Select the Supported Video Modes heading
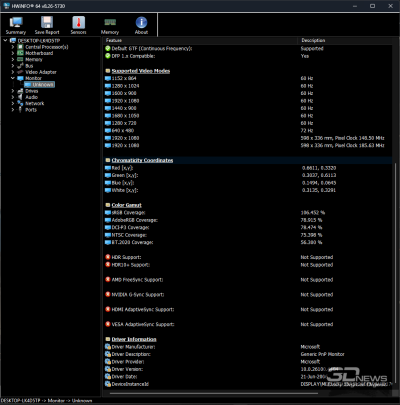Screen dimensions: 400x405 click(141, 71)
